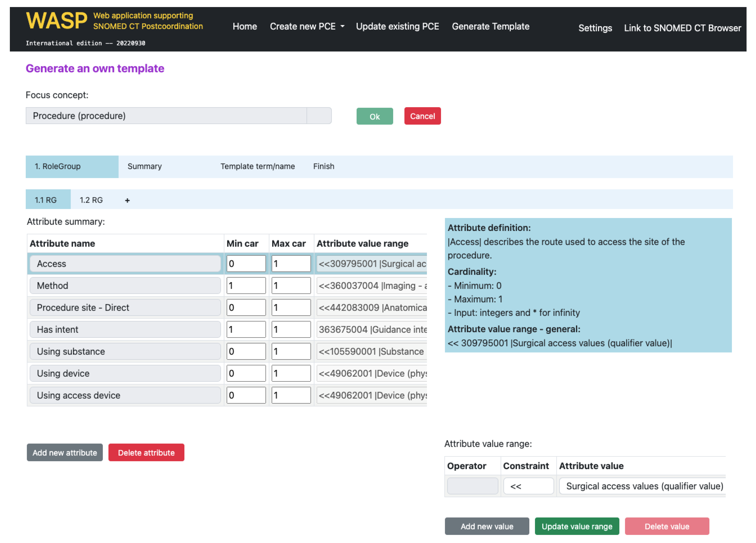This screenshot has height=543, width=756.
Task: Open the 1.2 RG tab
Action: [91, 200]
